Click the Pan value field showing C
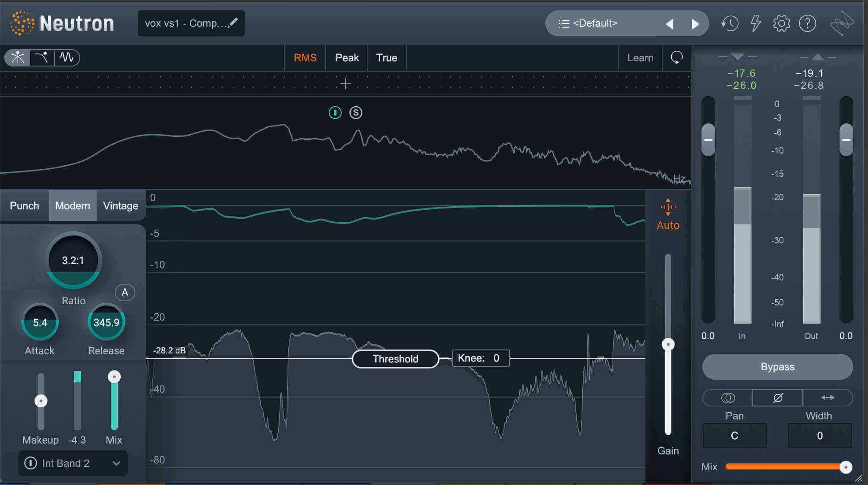Screen dimensions: 868x485 734,436
